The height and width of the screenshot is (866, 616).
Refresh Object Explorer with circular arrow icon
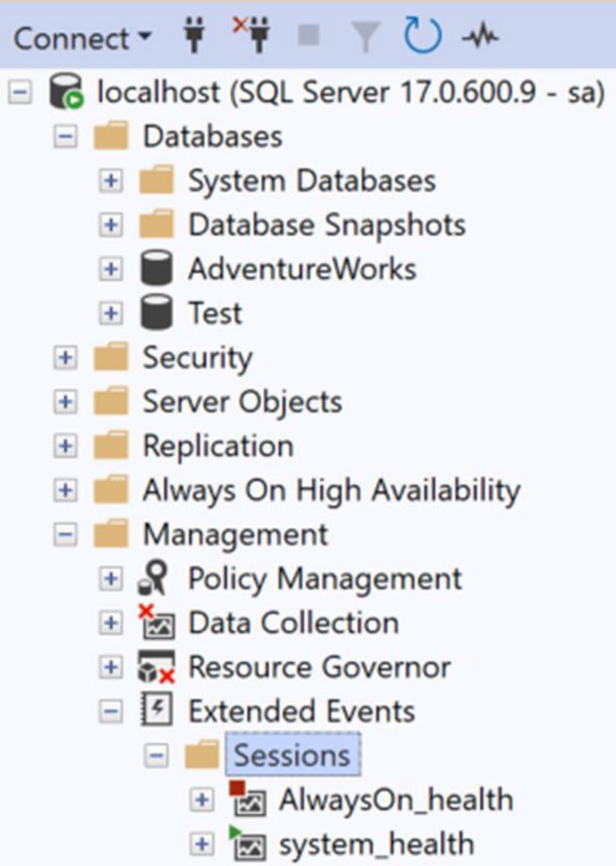[x=423, y=35]
